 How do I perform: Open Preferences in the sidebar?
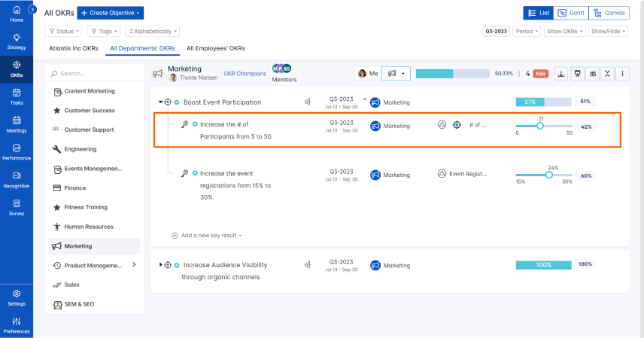click(x=17, y=326)
